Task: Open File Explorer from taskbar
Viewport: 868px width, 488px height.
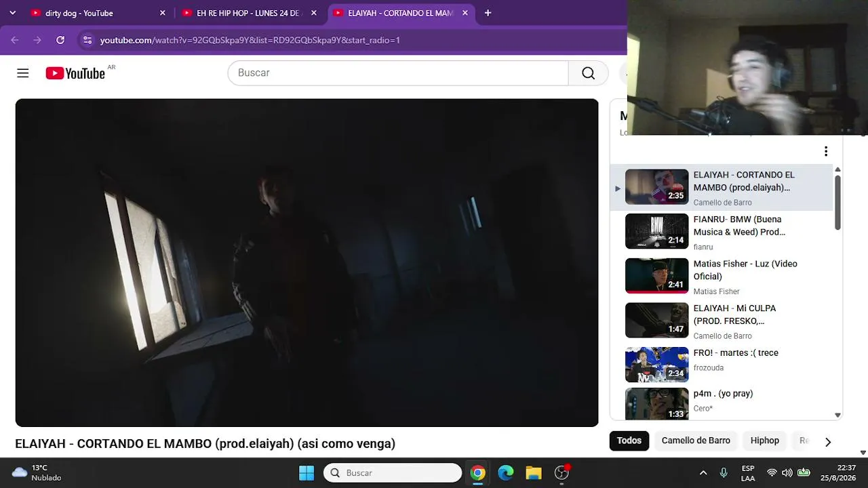Action: coord(534,473)
